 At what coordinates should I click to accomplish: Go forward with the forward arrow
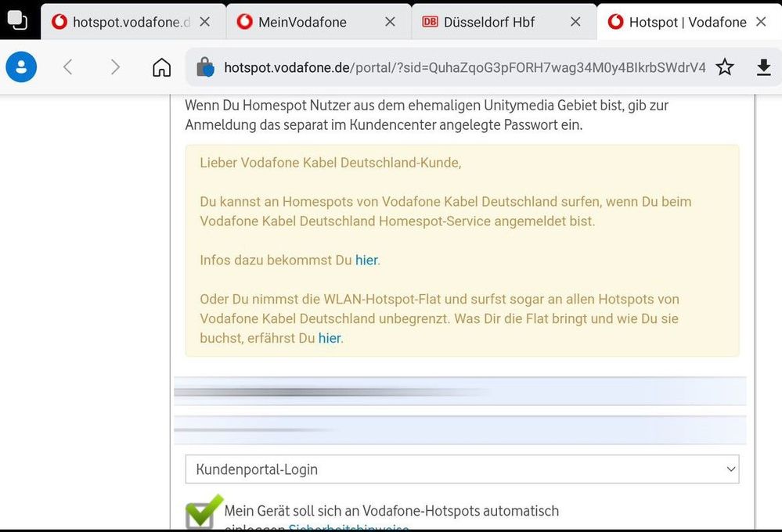[115, 66]
